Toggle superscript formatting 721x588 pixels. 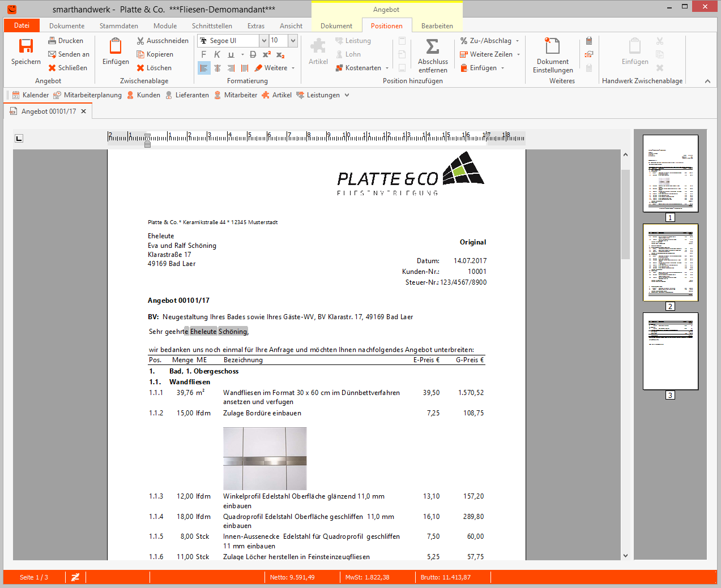pyautogui.click(x=266, y=54)
